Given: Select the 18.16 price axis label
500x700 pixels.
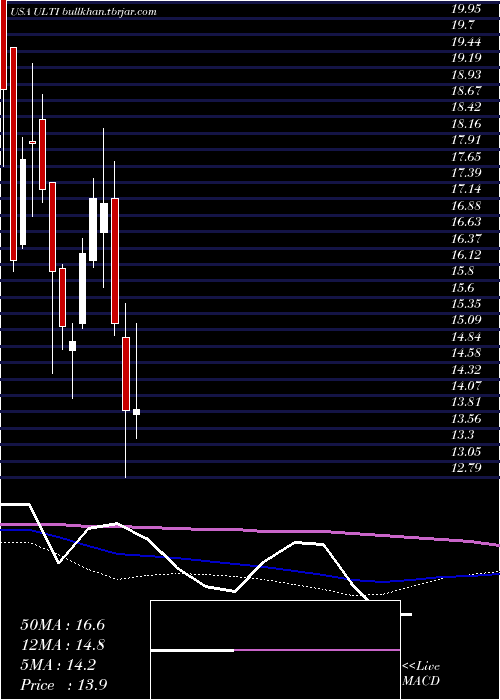Looking at the screenshot, I should tap(466, 124).
